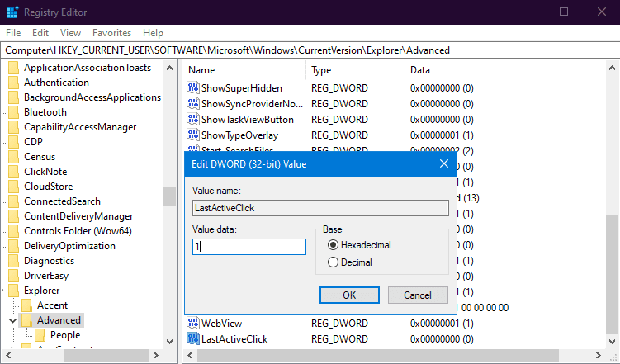
Task: Select the Advanced key label in tree
Action: click(x=59, y=320)
